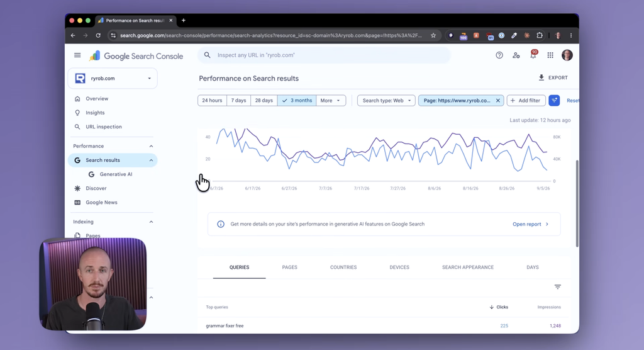Go back in browser
This screenshot has width=644, height=350.
[x=73, y=35]
